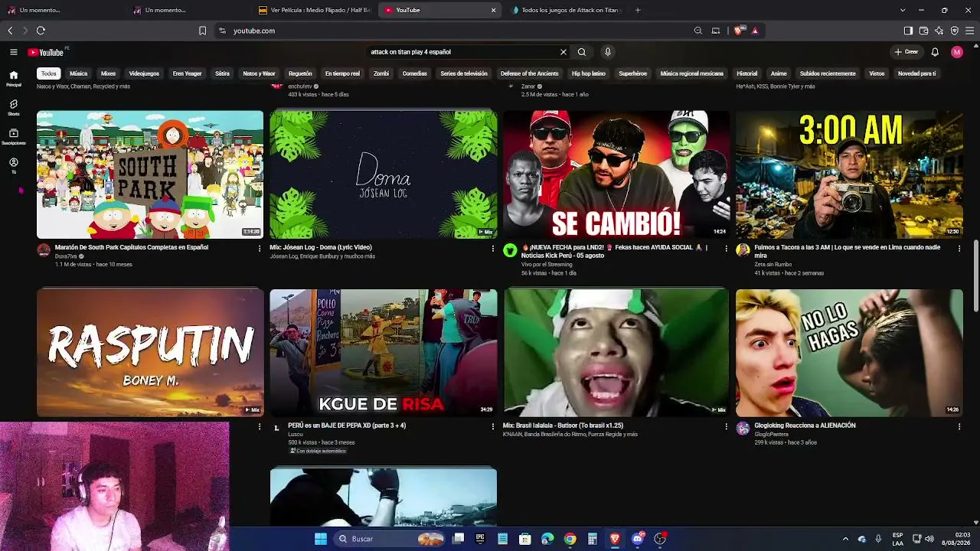
Task: Start voice search with the microphone
Action: 608,52
